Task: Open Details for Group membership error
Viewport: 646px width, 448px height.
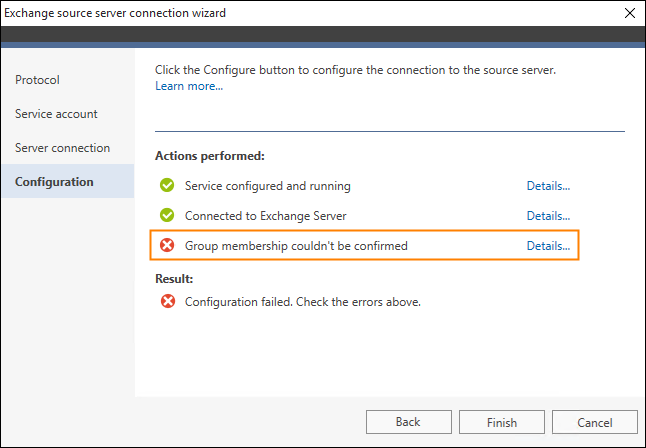Action: (x=548, y=246)
